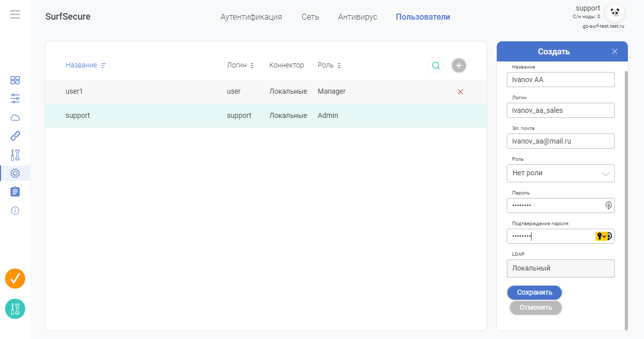
Task: Click the Пароль input field
Action: pyautogui.click(x=561, y=206)
